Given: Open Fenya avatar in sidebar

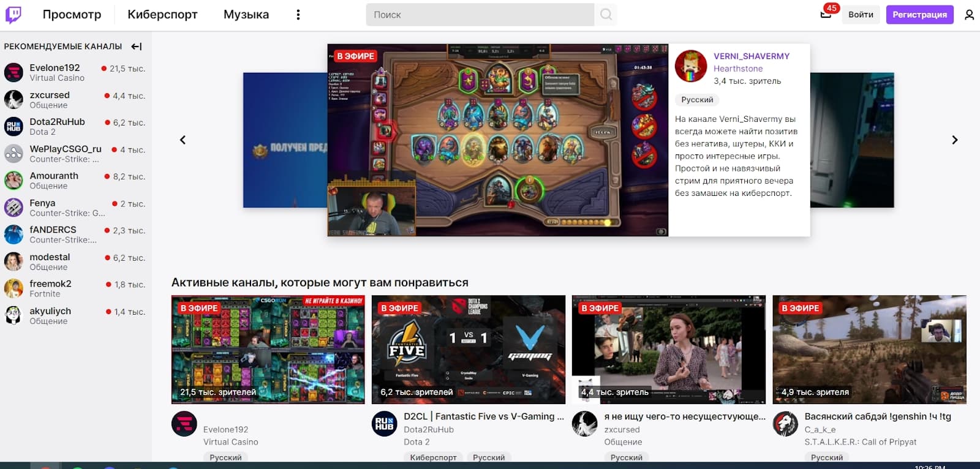Looking at the screenshot, I should click(13, 207).
